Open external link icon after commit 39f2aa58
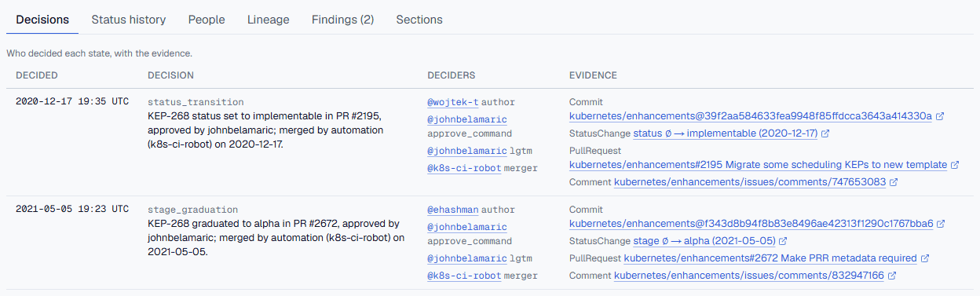The width and height of the screenshot is (980, 296). pos(940,116)
